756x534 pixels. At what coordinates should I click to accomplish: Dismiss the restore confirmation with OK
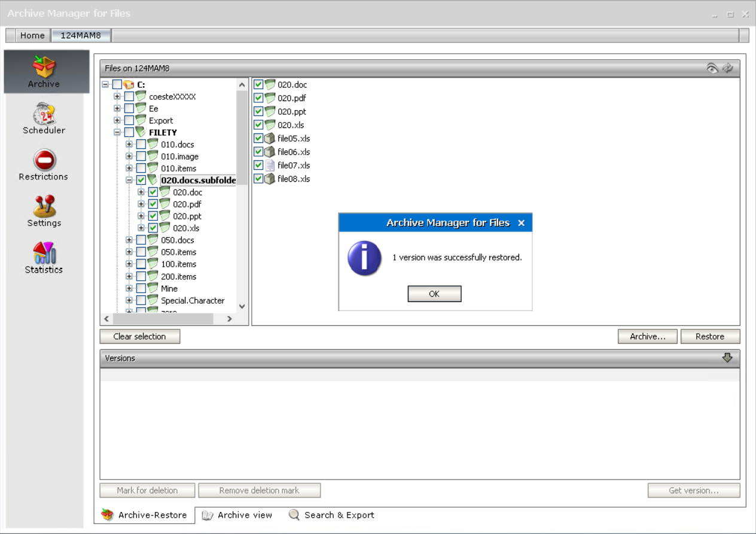pyautogui.click(x=434, y=294)
